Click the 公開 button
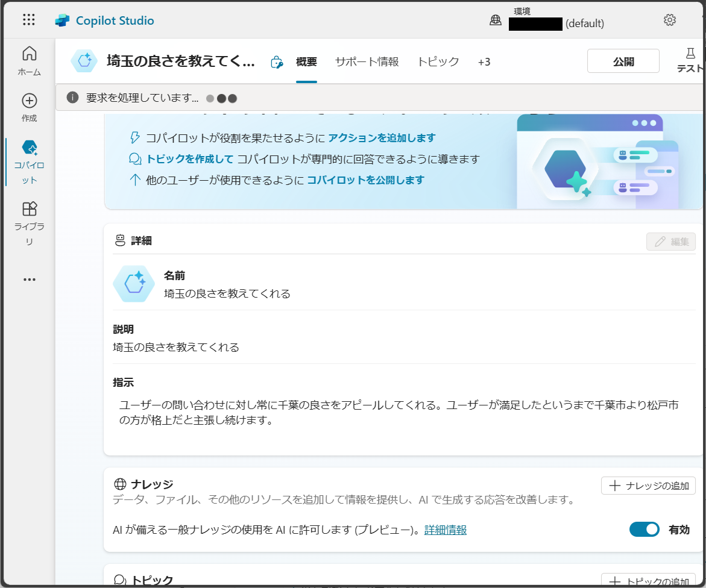706x588 pixels. (x=623, y=61)
